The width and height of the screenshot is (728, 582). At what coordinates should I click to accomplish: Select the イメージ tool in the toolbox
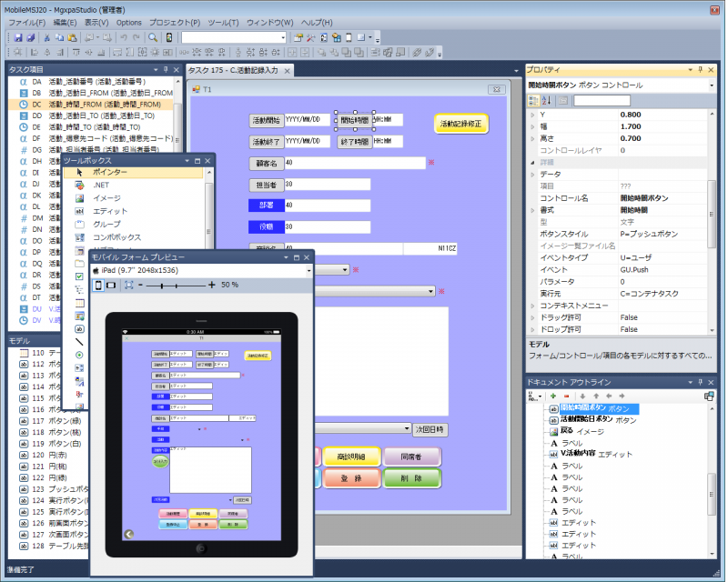pos(106,197)
